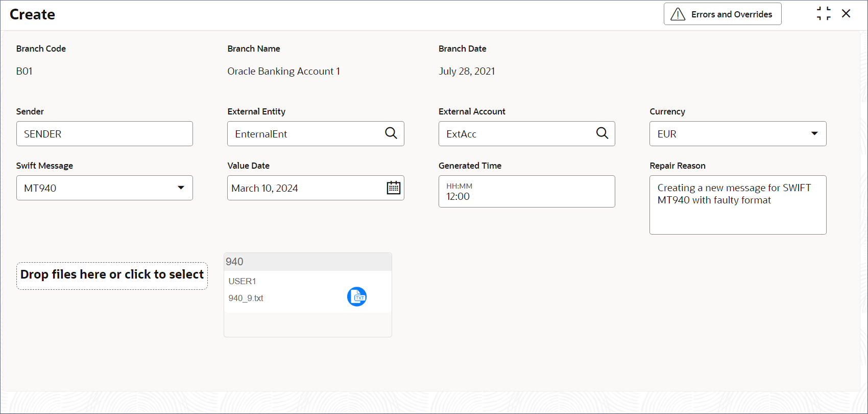The height and width of the screenshot is (414, 868).
Task: Open the 940_9.txt file icon
Action: pos(357,297)
